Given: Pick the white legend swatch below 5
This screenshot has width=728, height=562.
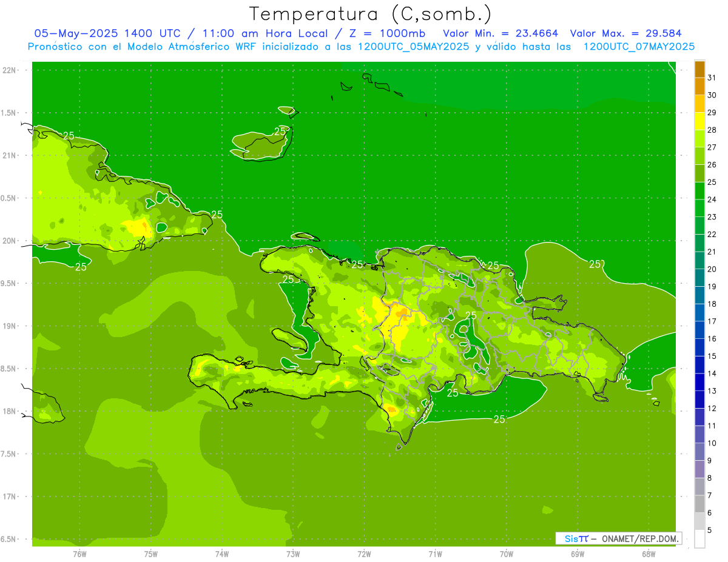Looking at the screenshot, I should pyautogui.click(x=699, y=539).
